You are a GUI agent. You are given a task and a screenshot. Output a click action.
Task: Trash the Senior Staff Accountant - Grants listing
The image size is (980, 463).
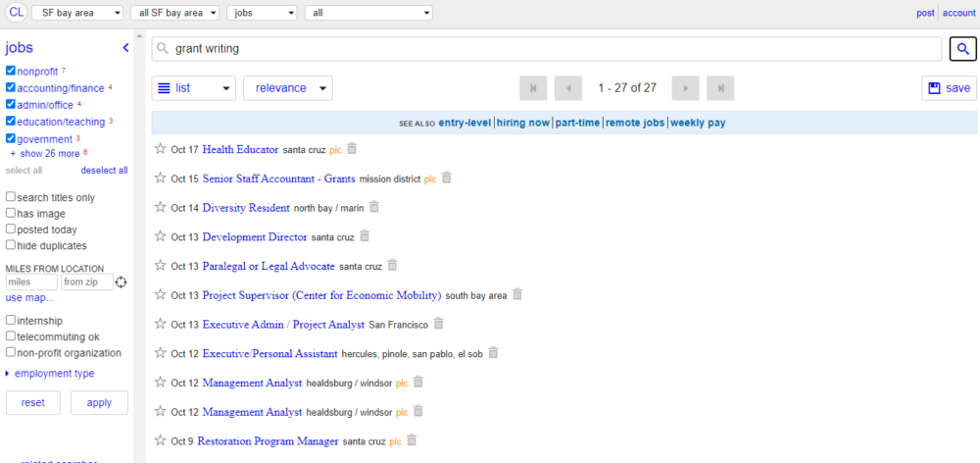pos(446,179)
